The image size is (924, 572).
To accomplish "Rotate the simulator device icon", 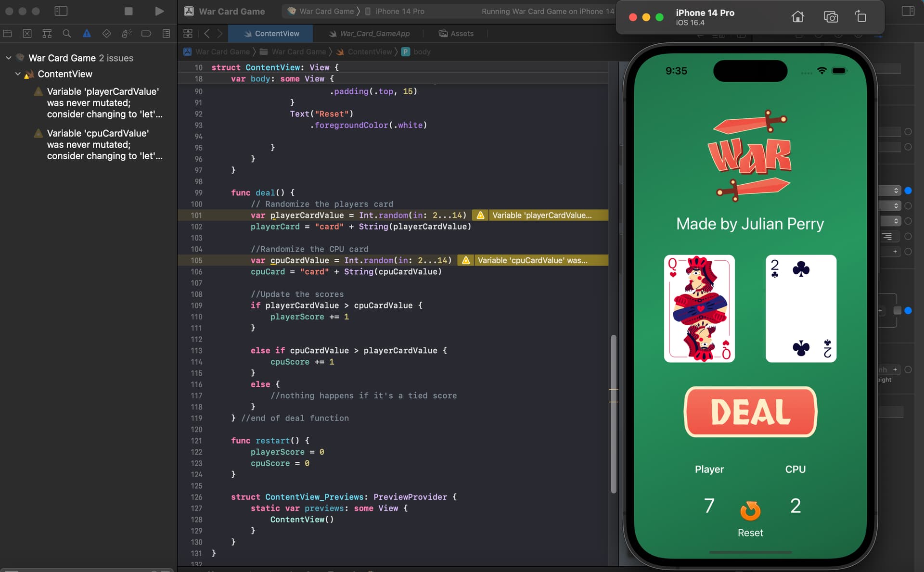I will pos(860,17).
